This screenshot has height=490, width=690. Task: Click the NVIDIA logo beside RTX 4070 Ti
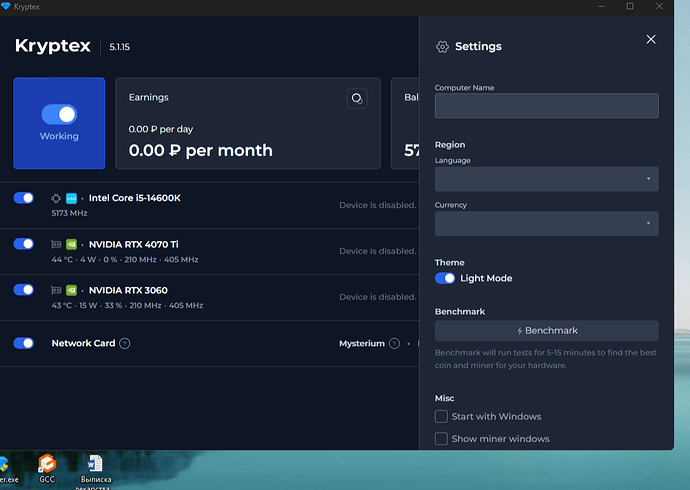pyautogui.click(x=72, y=244)
